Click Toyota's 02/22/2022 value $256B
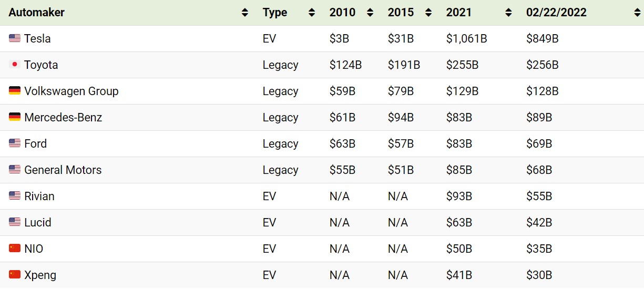The image size is (644, 289). (x=542, y=65)
